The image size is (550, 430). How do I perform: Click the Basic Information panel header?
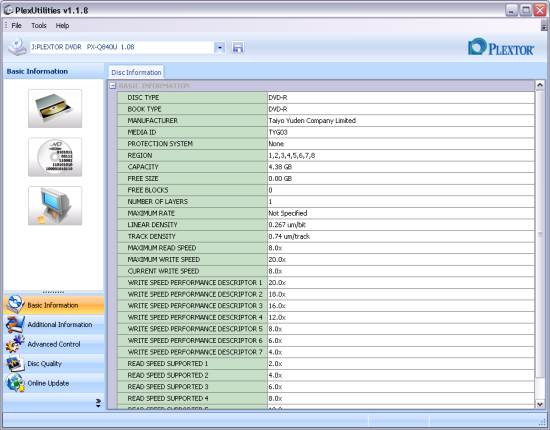pos(53,71)
